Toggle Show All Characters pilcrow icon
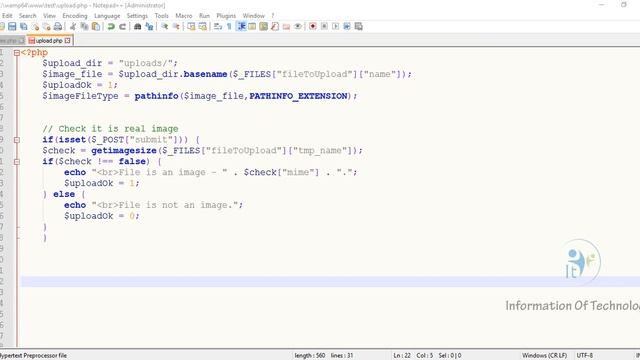The width and height of the screenshot is (640, 360). pos(229,27)
